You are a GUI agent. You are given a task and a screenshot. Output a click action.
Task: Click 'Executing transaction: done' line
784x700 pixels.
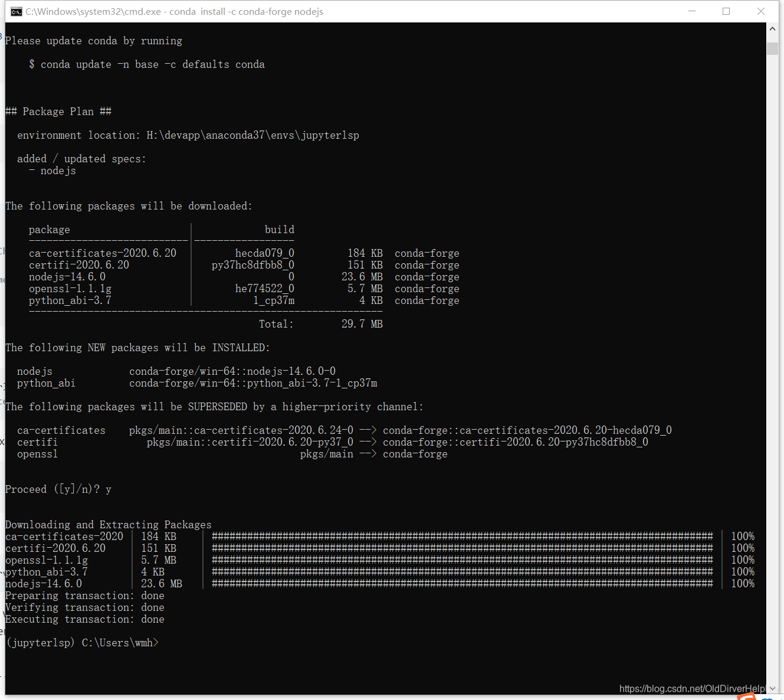85,619
